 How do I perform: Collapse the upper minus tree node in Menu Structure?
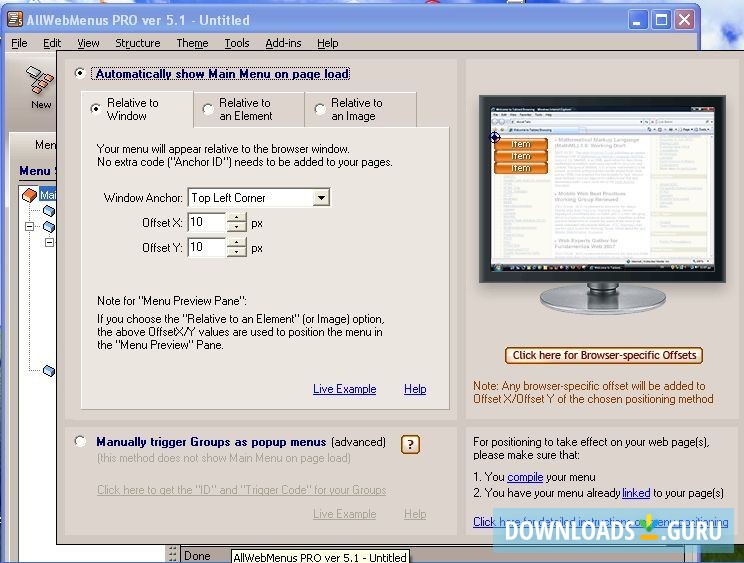[29, 226]
